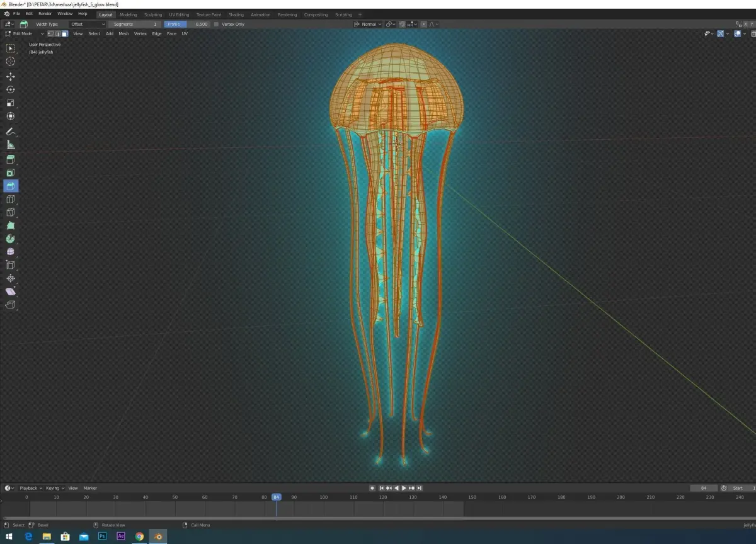756x544 pixels.
Task: Select the Move tool
Action: pos(11,76)
